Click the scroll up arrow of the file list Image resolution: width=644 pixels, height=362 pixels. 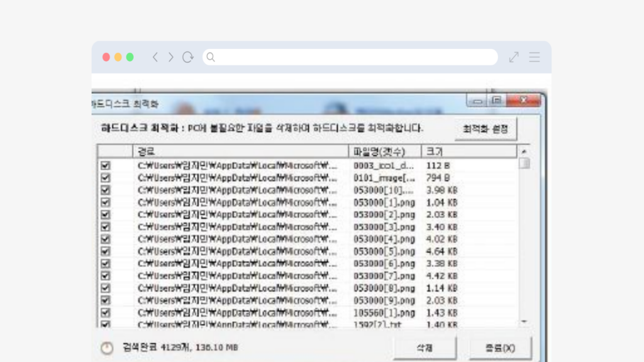point(524,151)
